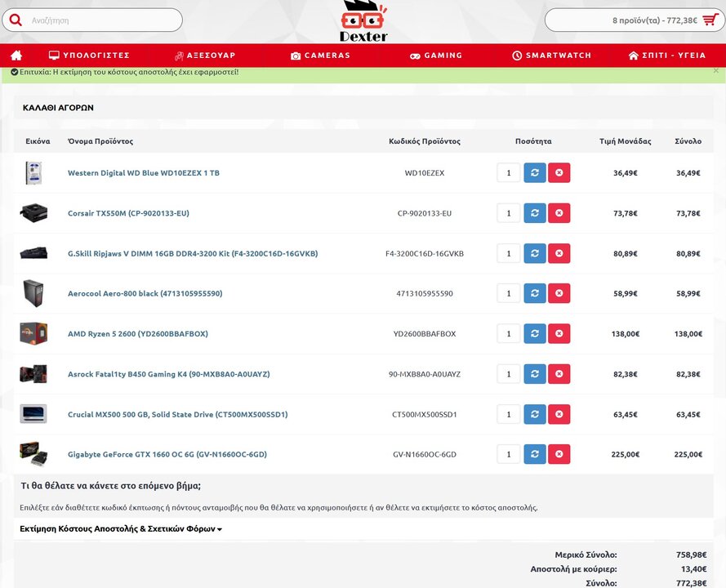Click quantity field for Corsair TX550M

(x=509, y=213)
